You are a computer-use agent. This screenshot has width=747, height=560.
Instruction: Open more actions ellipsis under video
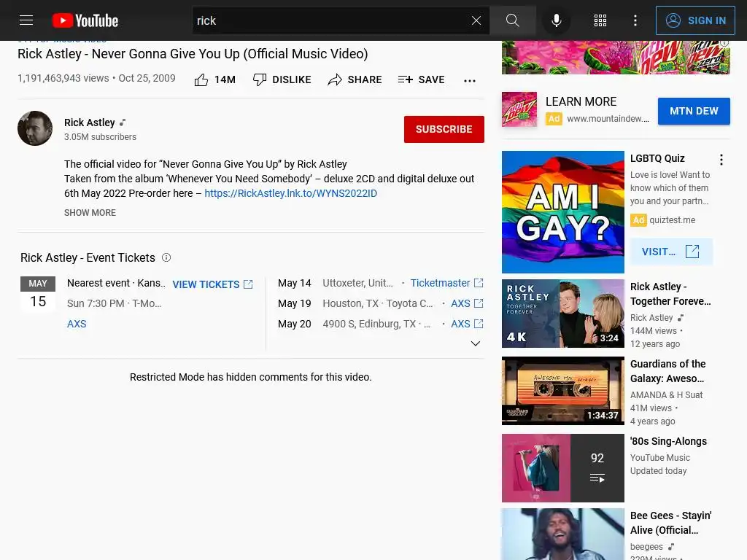click(470, 80)
